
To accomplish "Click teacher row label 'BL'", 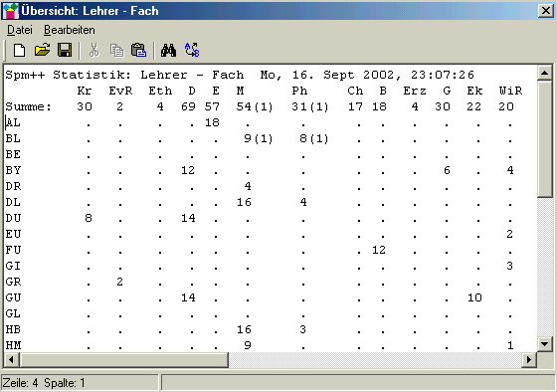I will tap(13, 138).
